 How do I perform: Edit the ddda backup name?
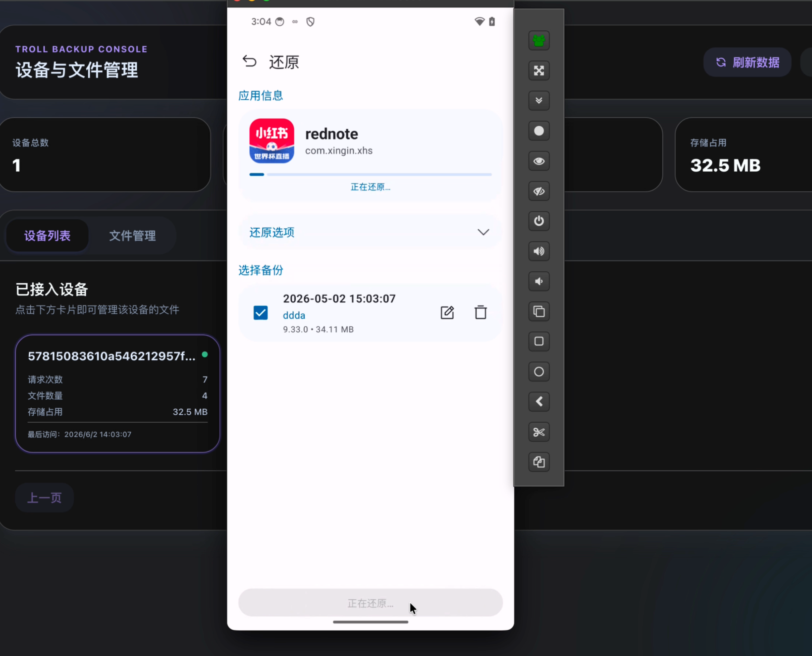(x=447, y=313)
